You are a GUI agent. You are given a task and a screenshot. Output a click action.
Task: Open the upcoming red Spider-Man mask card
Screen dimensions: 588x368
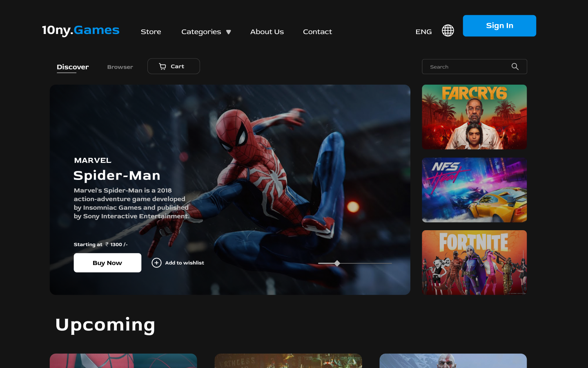click(123, 361)
